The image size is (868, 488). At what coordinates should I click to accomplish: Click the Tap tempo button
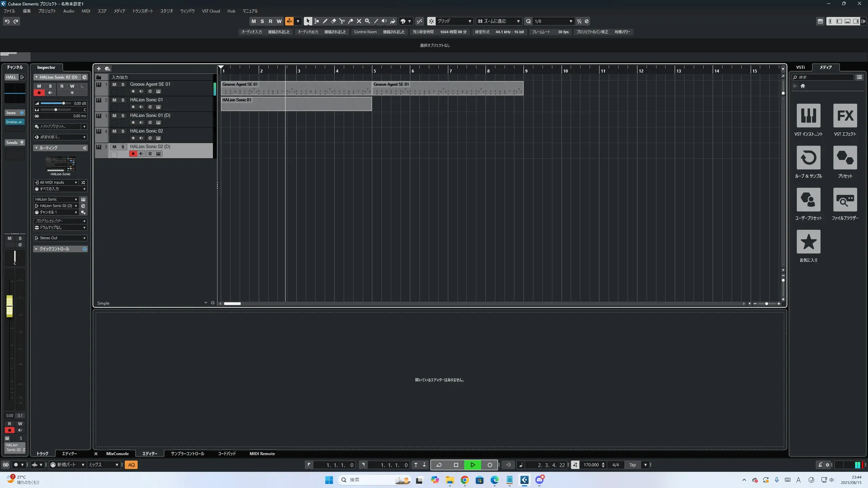pos(632,465)
